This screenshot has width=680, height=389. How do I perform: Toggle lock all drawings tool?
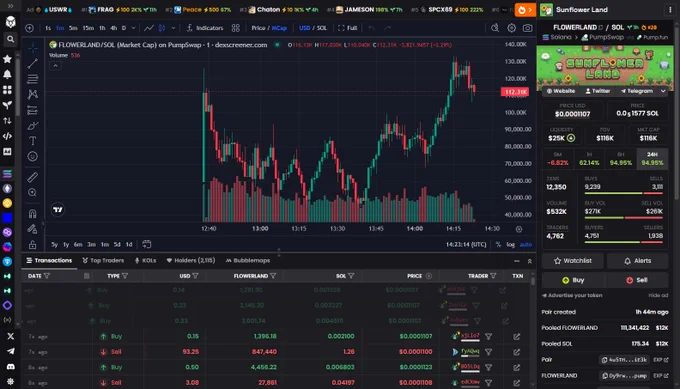click(x=33, y=245)
